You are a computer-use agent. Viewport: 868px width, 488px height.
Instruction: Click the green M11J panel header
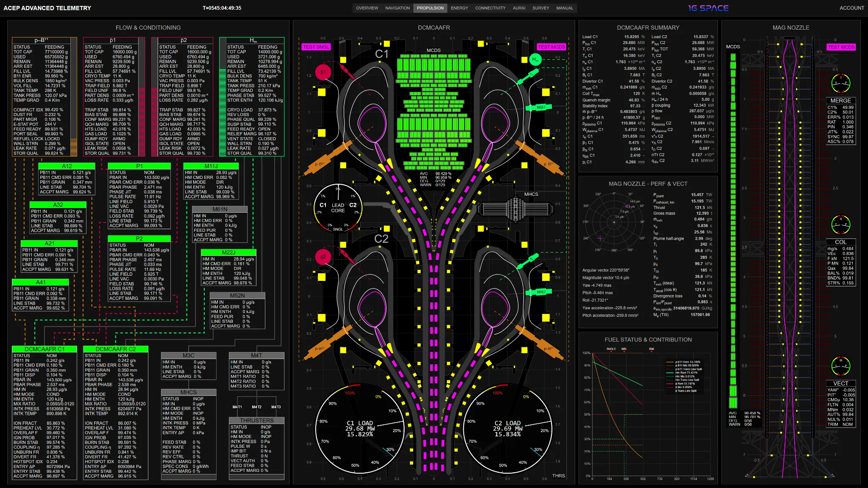[x=211, y=166]
